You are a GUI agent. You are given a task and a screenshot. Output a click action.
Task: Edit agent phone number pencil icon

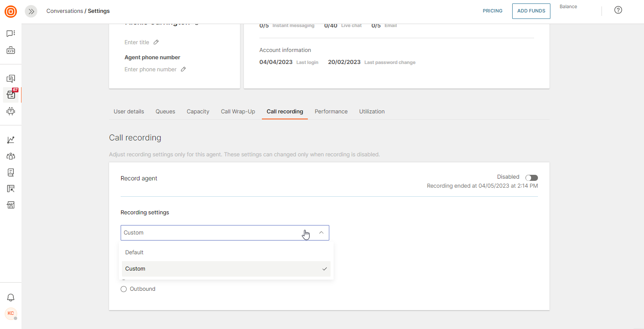click(183, 69)
